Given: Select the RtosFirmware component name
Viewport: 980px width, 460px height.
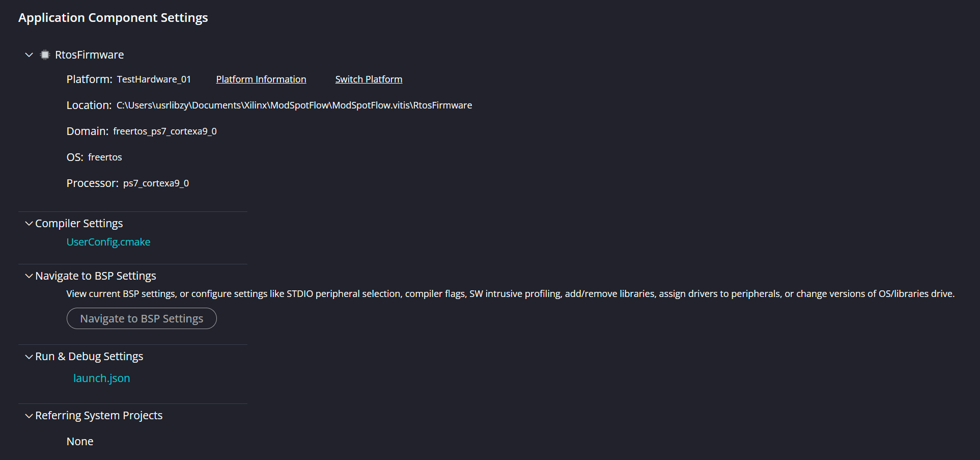Looking at the screenshot, I should click(89, 55).
